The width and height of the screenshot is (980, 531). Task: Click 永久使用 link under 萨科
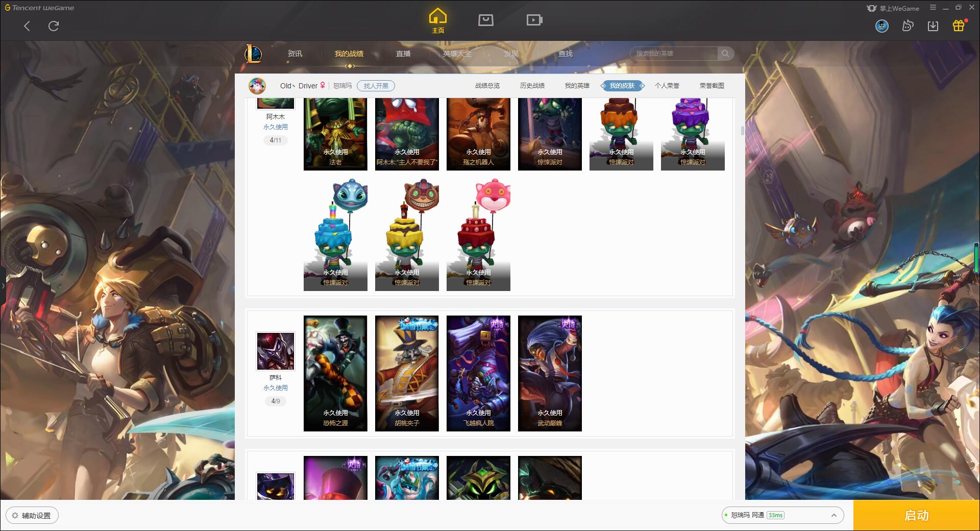276,388
